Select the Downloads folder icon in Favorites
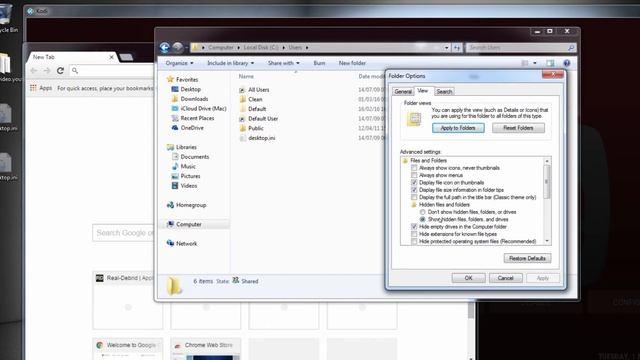 175,99
